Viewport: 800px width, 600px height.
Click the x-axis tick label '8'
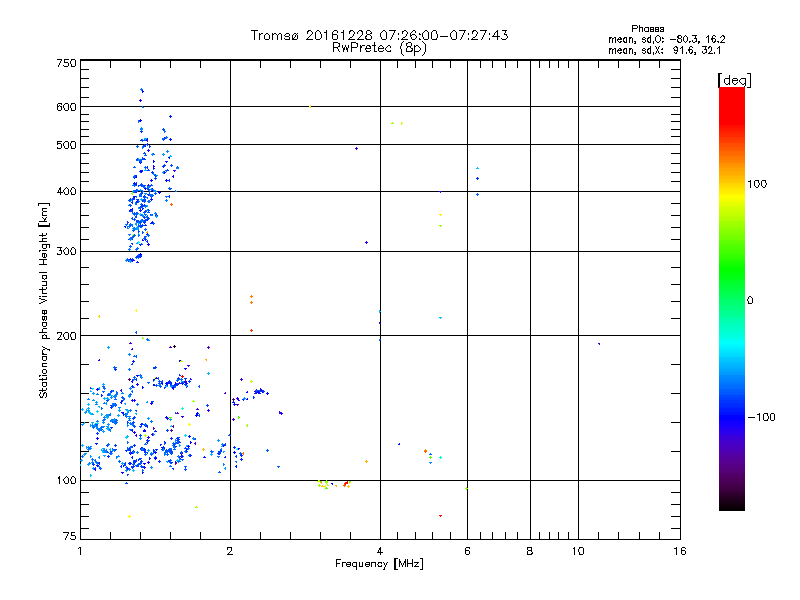[x=530, y=551]
